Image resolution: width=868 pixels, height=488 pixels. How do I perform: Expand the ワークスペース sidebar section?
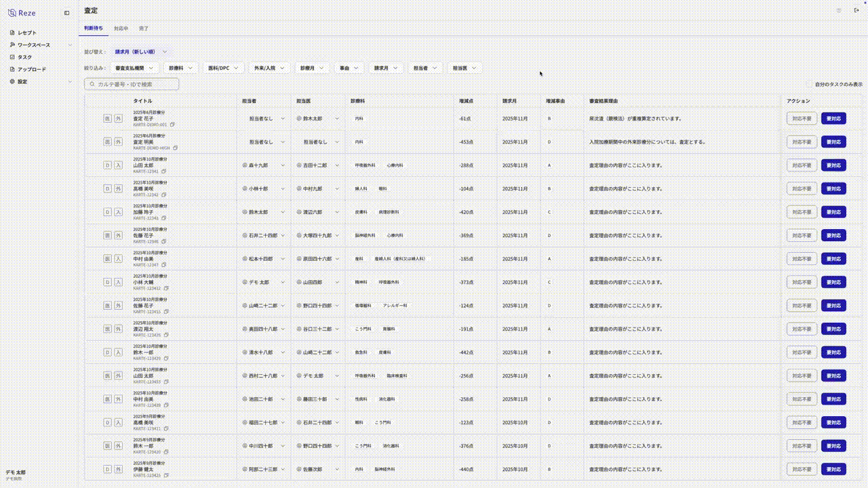pos(69,45)
